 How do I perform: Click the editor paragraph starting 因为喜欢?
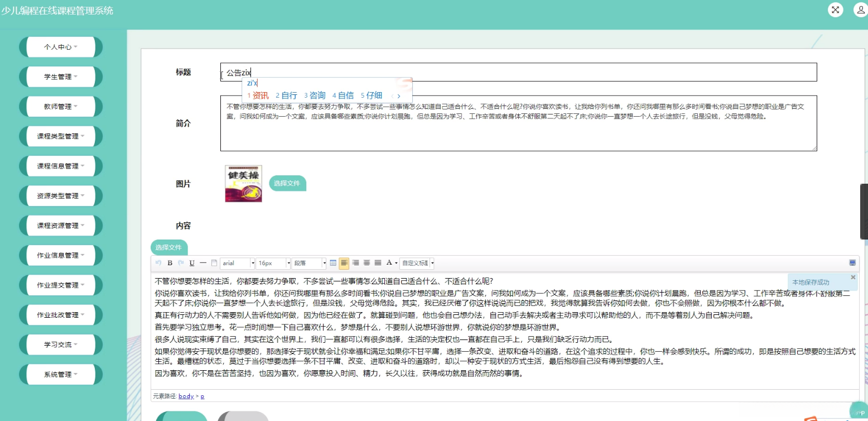tap(339, 374)
